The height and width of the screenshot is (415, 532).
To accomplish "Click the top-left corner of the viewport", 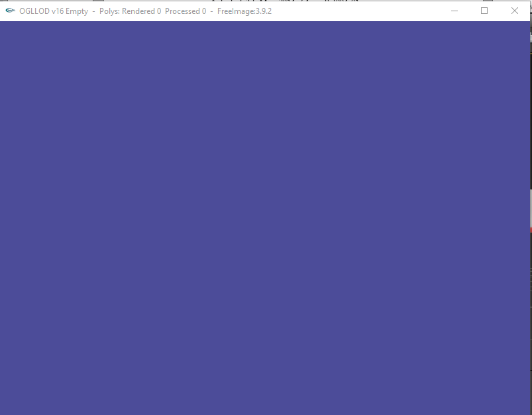I will coord(3,24).
